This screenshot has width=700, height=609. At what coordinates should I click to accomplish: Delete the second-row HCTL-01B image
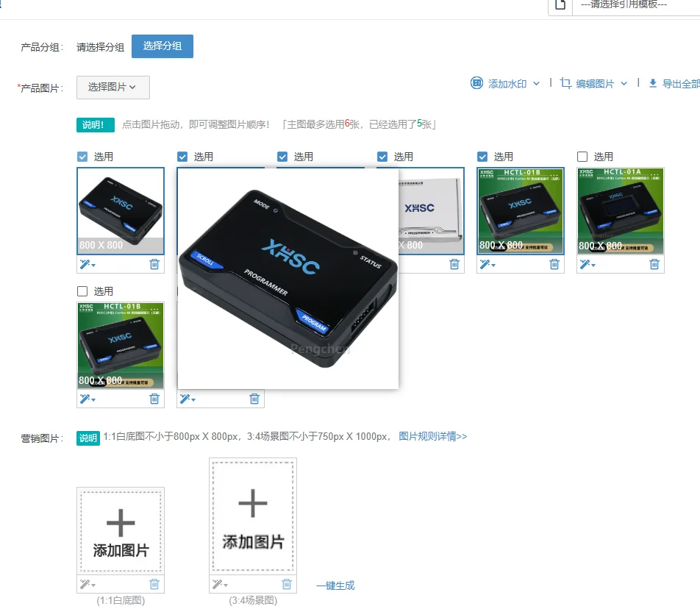click(154, 399)
